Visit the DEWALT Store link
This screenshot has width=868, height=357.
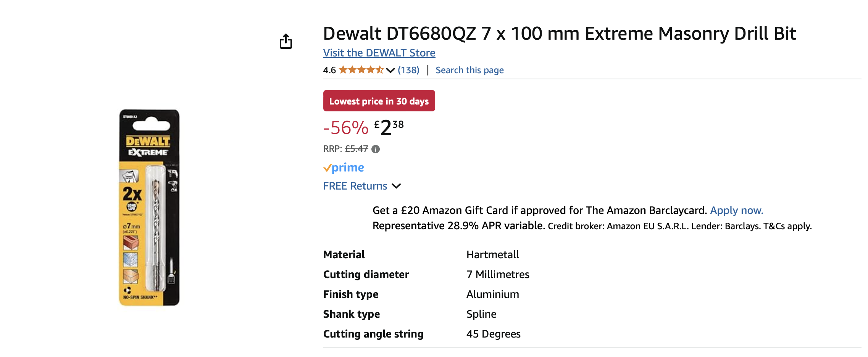click(x=379, y=53)
